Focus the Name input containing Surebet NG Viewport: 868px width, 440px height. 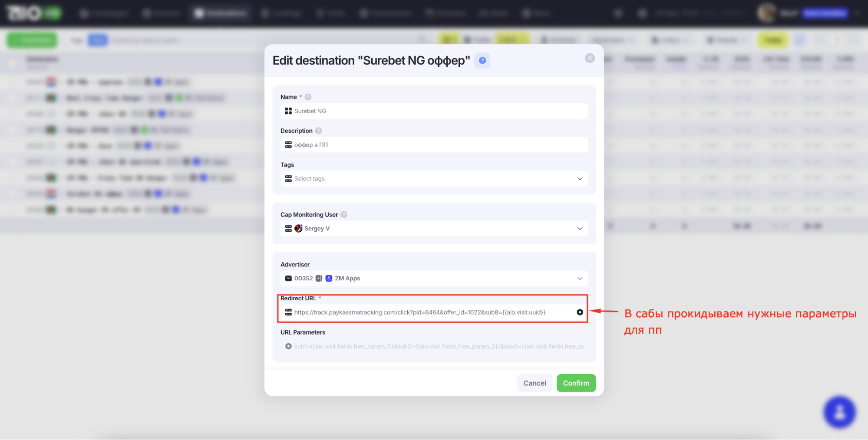(x=434, y=111)
